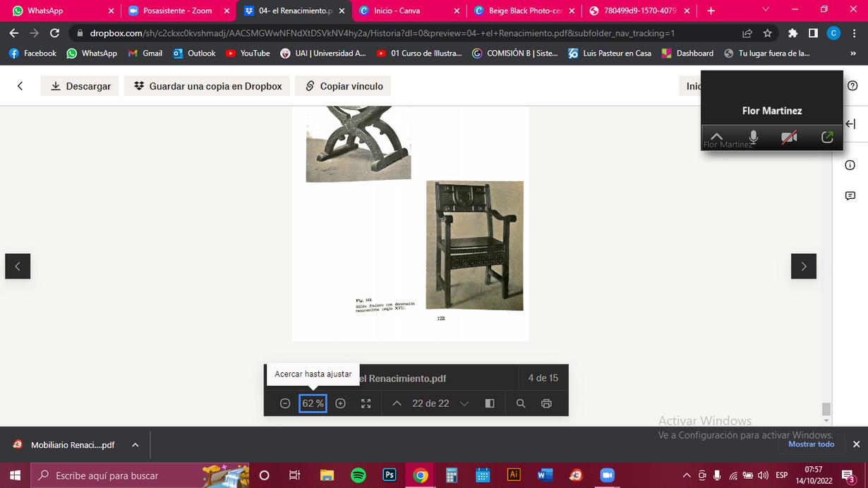Edit the 62 % zoom level field
This screenshot has height=488, width=868.
(x=313, y=403)
